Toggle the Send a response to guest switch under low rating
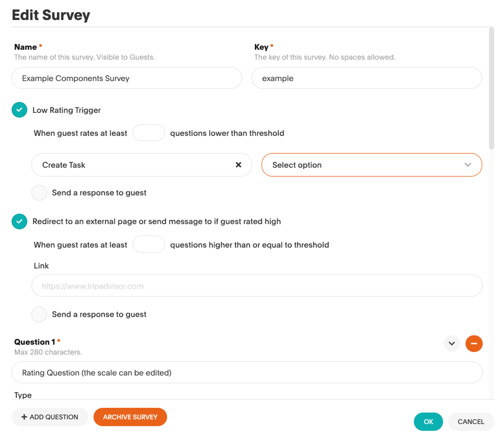This screenshot has width=504, height=440. click(x=39, y=194)
